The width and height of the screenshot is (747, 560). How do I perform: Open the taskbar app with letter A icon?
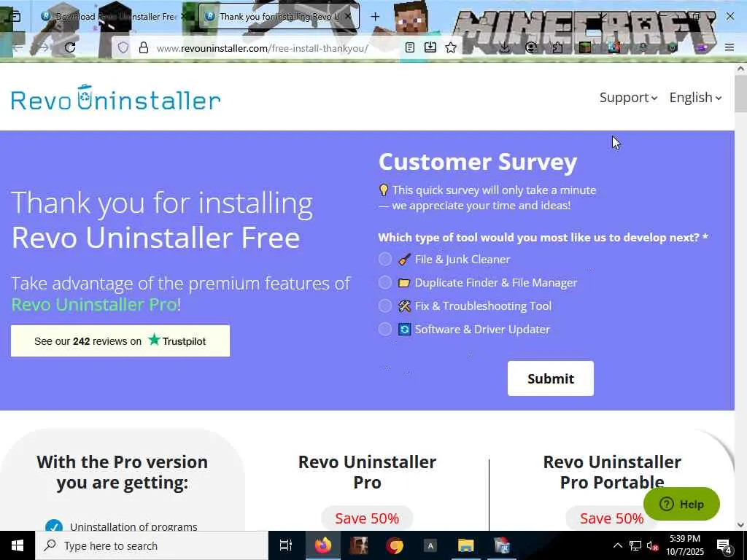pos(430,545)
